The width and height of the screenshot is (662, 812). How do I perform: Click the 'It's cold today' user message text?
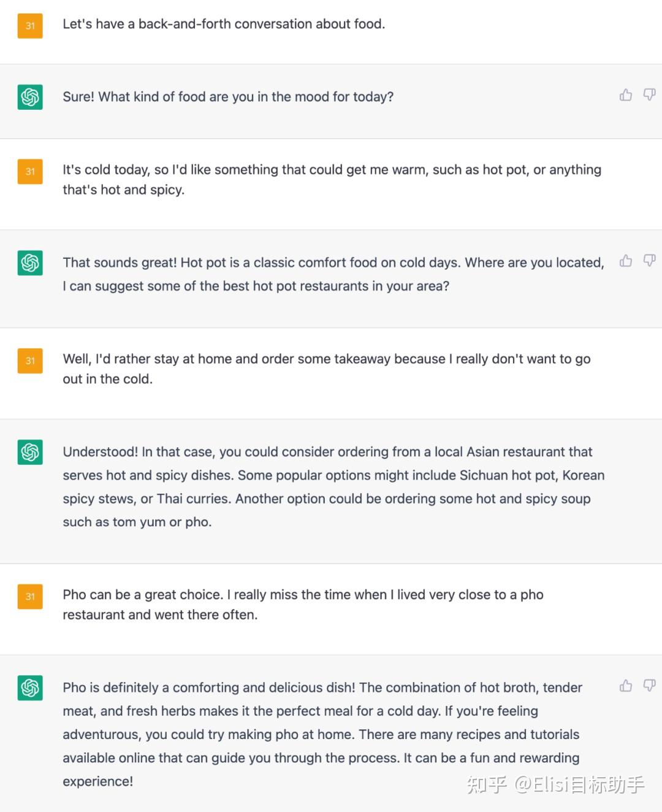[x=332, y=180]
